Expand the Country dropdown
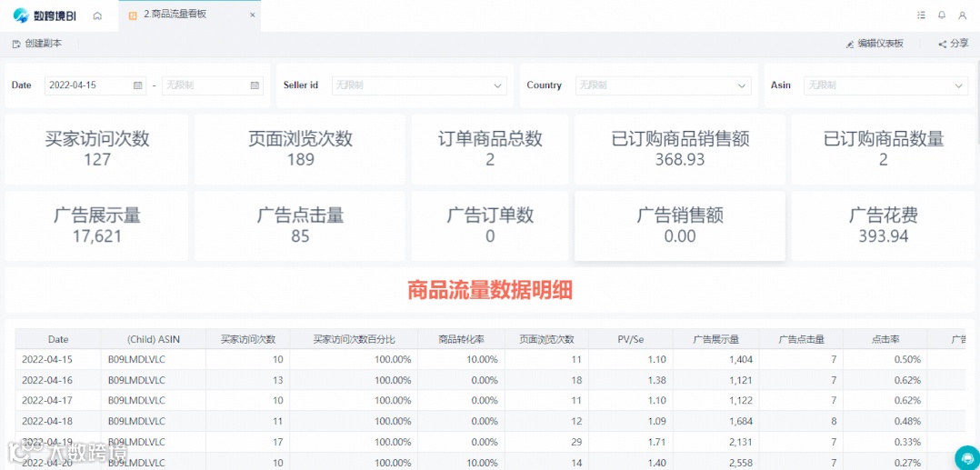This screenshot has height=470, width=980. (x=663, y=85)
